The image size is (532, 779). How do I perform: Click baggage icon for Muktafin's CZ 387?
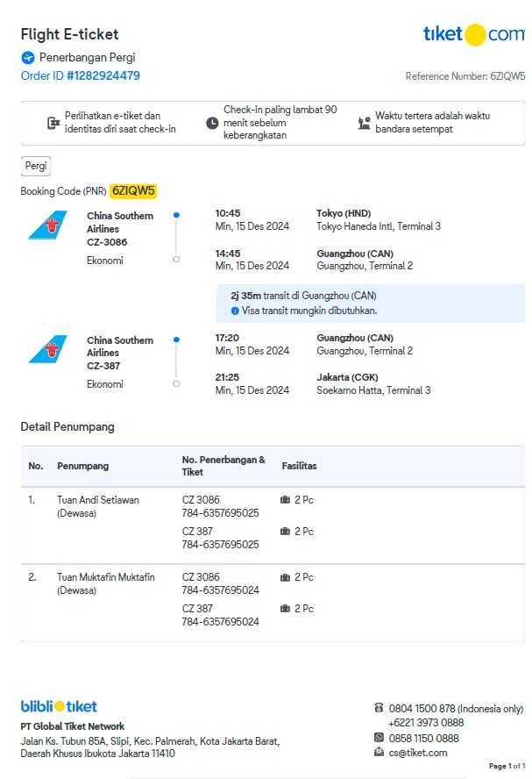[x=285, y=609]
